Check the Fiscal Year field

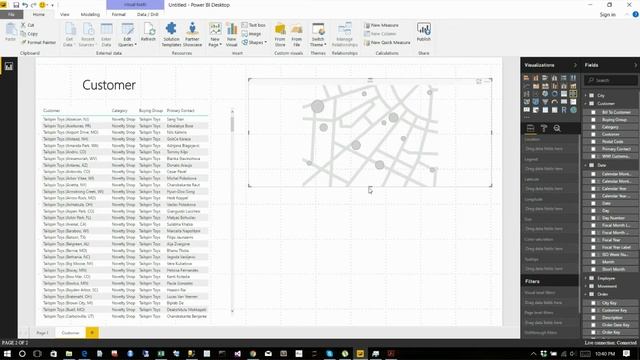(x=593, y=240)
